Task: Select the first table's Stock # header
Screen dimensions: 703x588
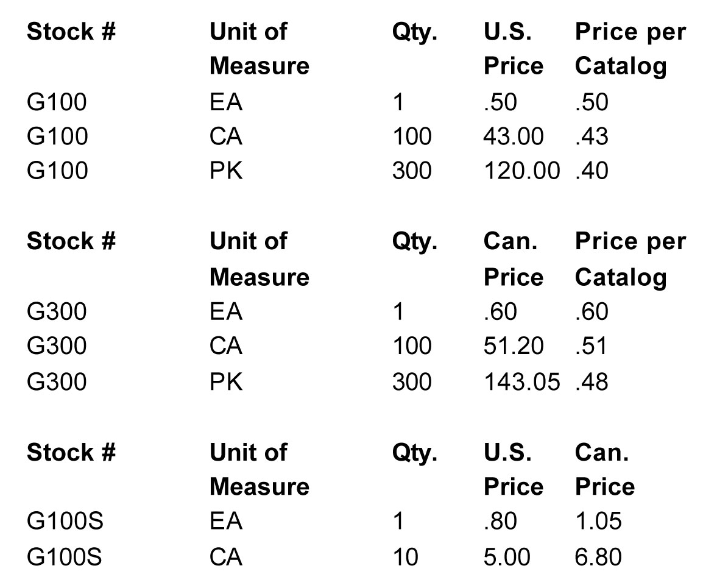Action: pyautogui.click(x=71, y=32)
